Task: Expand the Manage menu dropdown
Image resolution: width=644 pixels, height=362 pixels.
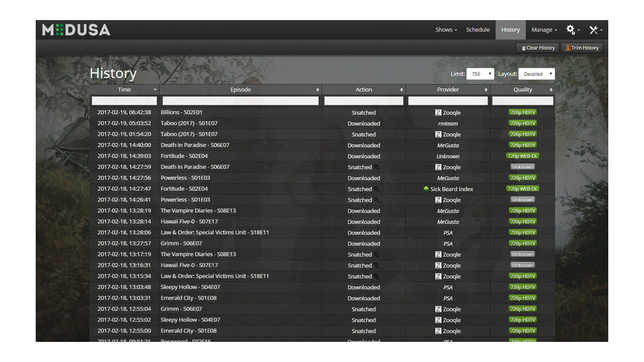Action: 544,30
